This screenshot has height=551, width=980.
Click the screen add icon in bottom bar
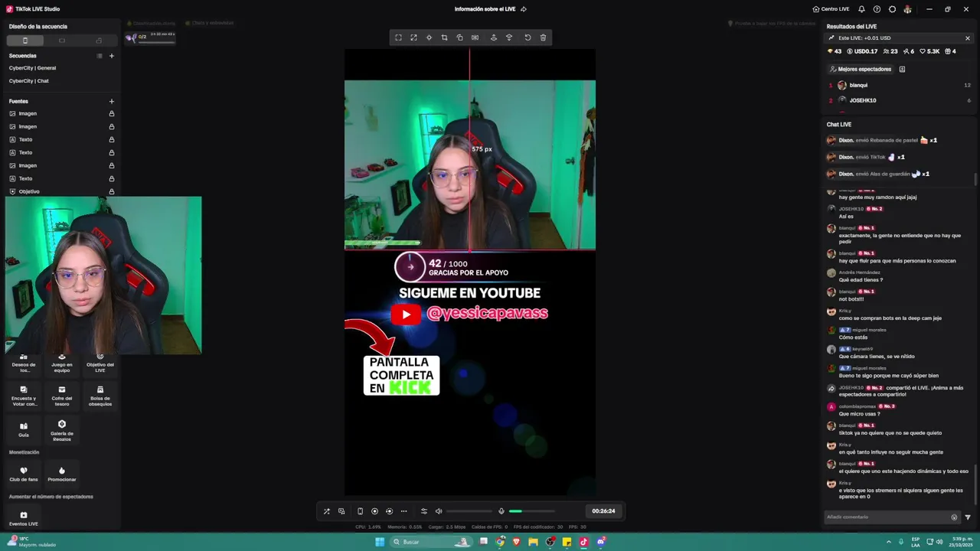(341, 511)
